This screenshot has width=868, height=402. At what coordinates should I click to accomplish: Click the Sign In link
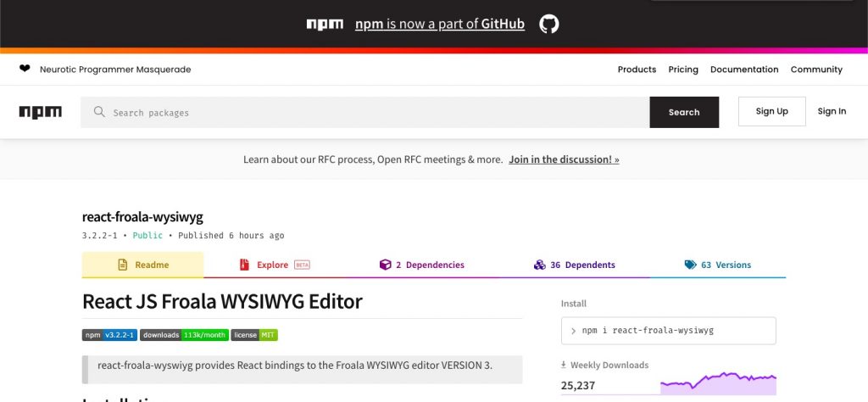pyautogui.click(x=832, y=111)
